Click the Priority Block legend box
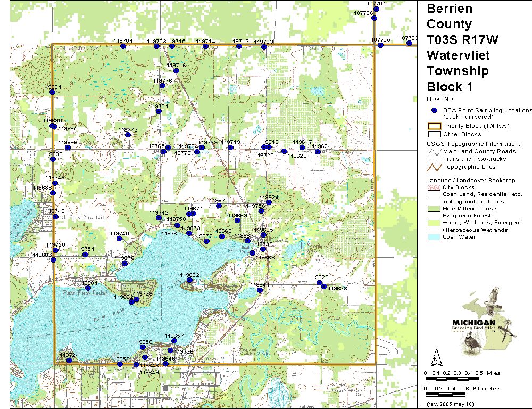Screen dimensions: 532x409 pyautogui.click(x=434, y=126)
